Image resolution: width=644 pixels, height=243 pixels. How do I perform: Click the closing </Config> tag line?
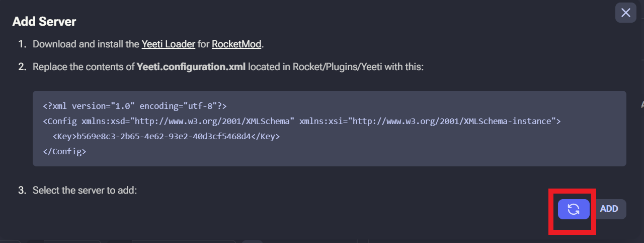point(64,151)
